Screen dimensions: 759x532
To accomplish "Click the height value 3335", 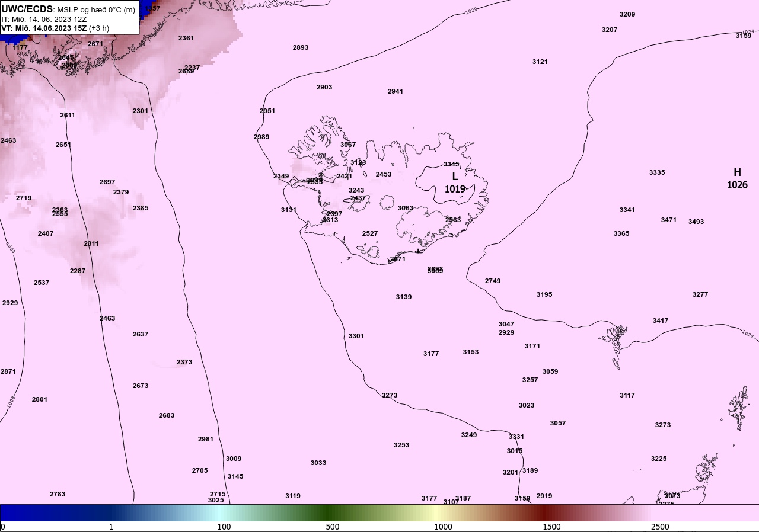I will click(657, 172).
